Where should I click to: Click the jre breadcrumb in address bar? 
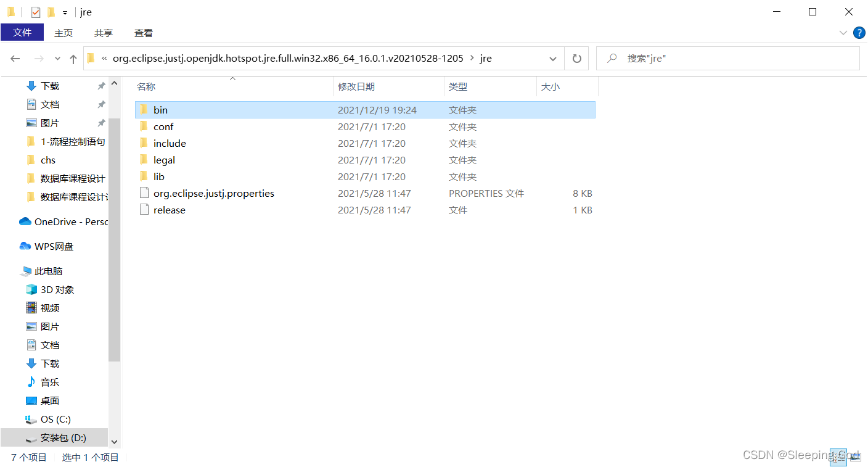pos(486,59)
